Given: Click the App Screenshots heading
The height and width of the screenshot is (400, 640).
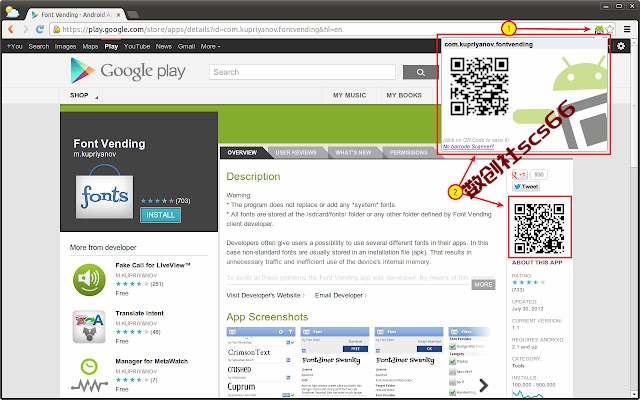Looking at the screenshot, I should [x=267, y=317].
